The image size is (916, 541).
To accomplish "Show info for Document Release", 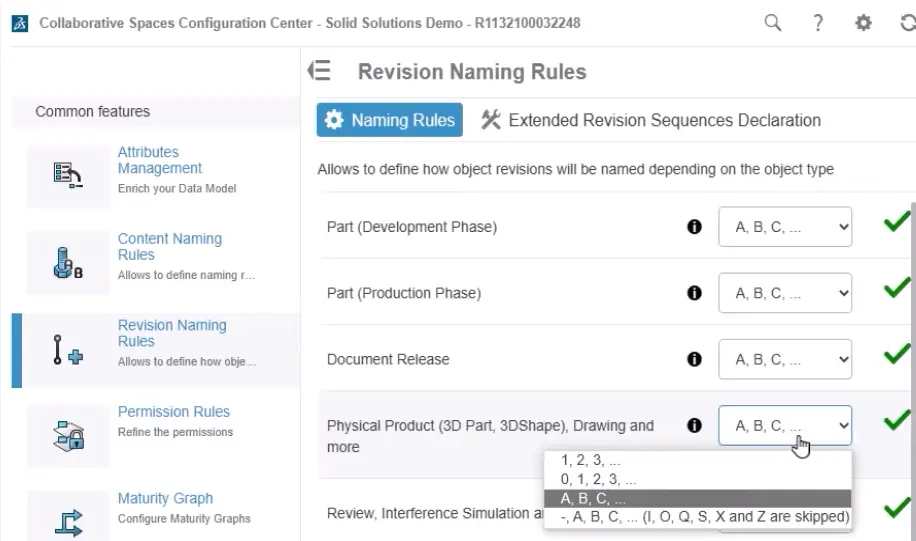I will click(694, 359).
